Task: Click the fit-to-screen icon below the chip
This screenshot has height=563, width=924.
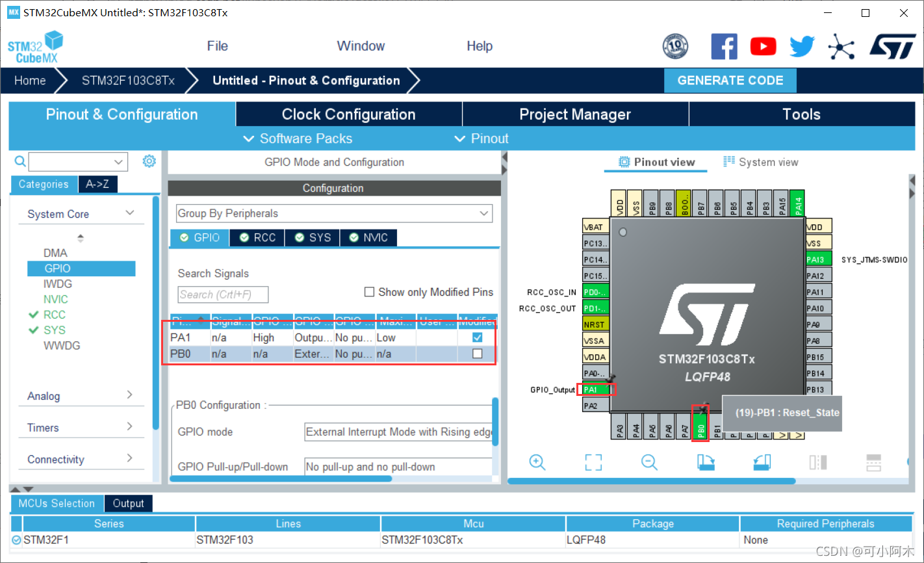Action: tap(593, 462)
